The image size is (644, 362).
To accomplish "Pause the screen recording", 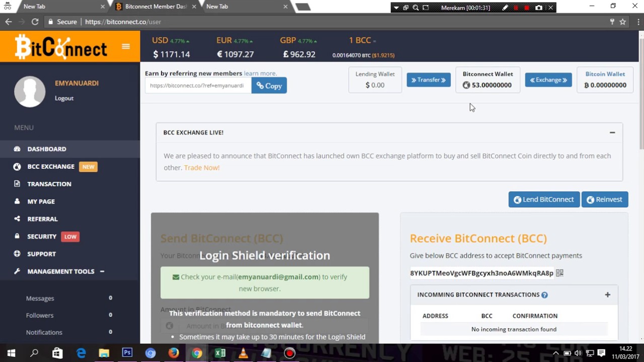I will pyautogui.click(x=516, y=8).
